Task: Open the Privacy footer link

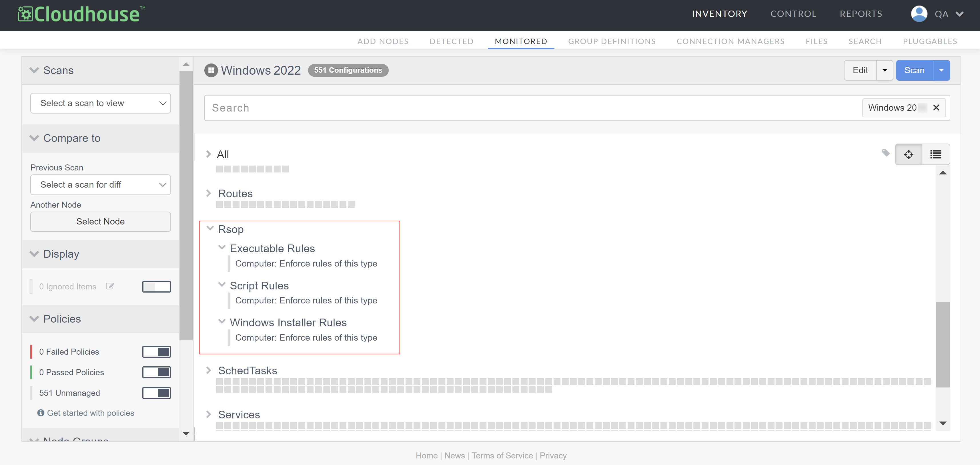Action: click(553, 456)
